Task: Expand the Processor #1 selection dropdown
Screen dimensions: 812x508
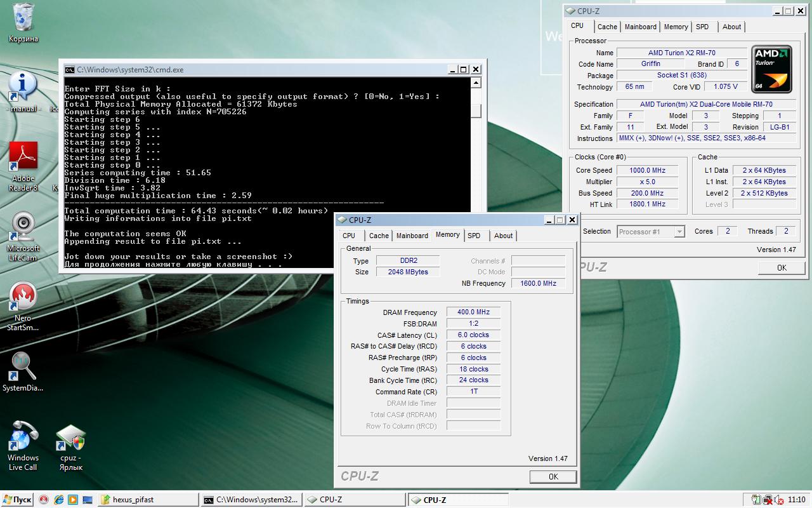Action: [679, 232]
